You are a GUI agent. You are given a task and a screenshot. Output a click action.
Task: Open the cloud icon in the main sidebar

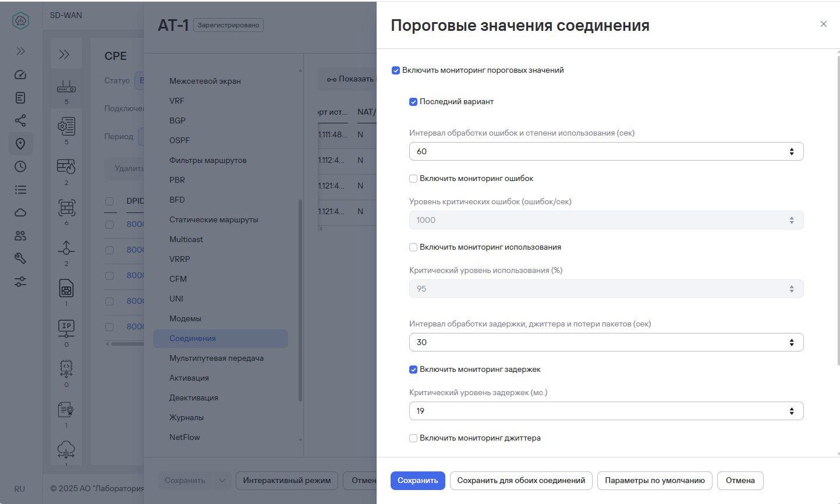(x=20, y=212)
